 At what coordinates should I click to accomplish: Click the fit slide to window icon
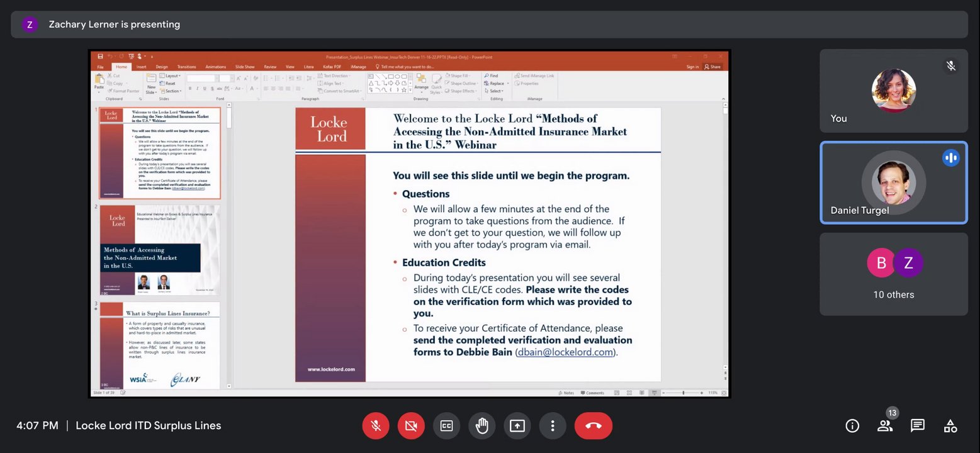tap(724, 393)
